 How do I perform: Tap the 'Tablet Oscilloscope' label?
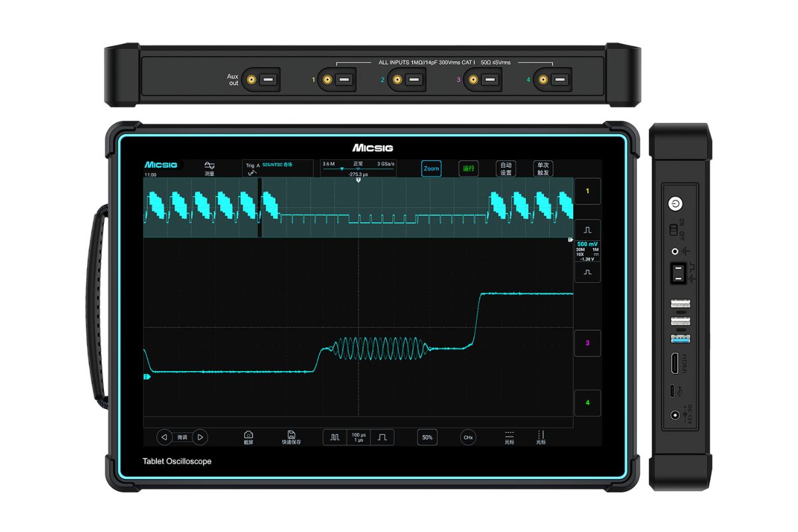[177, 462]
